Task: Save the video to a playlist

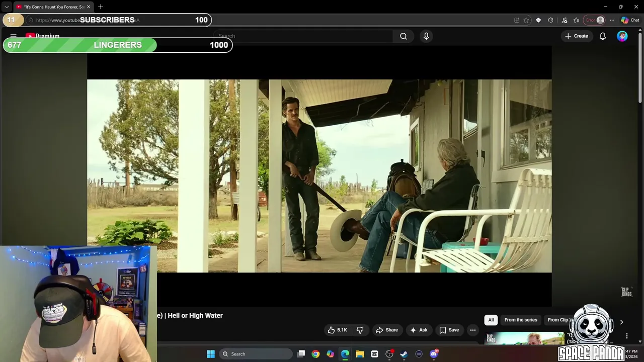Action: 449,330
